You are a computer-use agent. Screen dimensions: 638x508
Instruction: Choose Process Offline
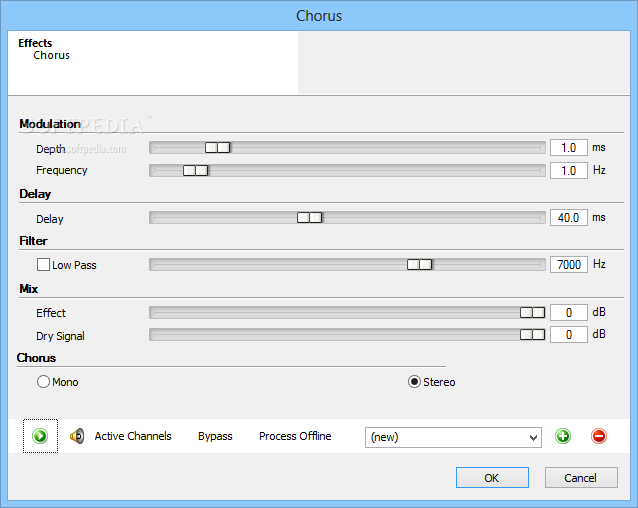point(295,436)
